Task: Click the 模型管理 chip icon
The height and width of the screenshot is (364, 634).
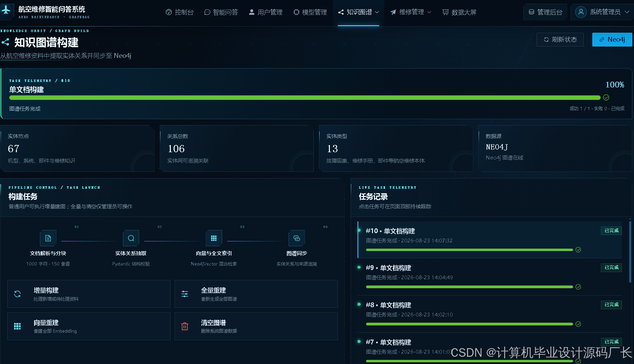Action: [296, 12]
